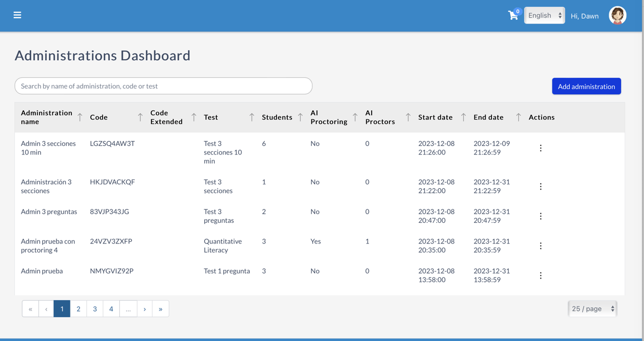Change the 25 / page size selector
The height and width of the screenshot is (341, 644).
pyautogui.click(x=592, y=308)
